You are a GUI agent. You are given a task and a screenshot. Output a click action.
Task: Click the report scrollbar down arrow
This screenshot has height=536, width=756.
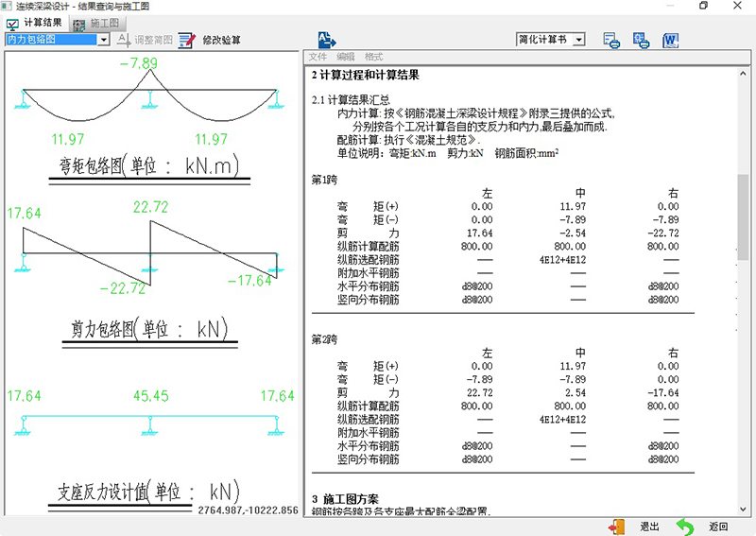[744, 509]
